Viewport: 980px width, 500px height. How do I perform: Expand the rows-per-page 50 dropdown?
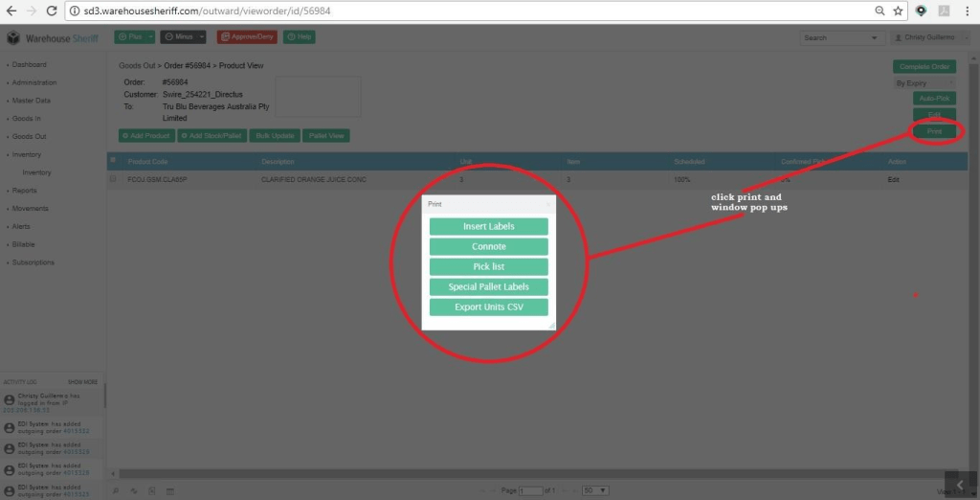click(x=595, y=490)
